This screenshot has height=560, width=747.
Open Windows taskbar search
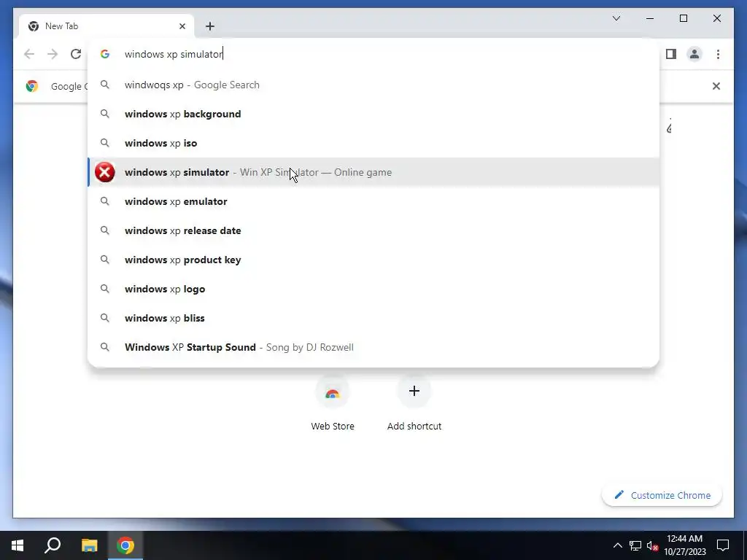tap(53, 545)
